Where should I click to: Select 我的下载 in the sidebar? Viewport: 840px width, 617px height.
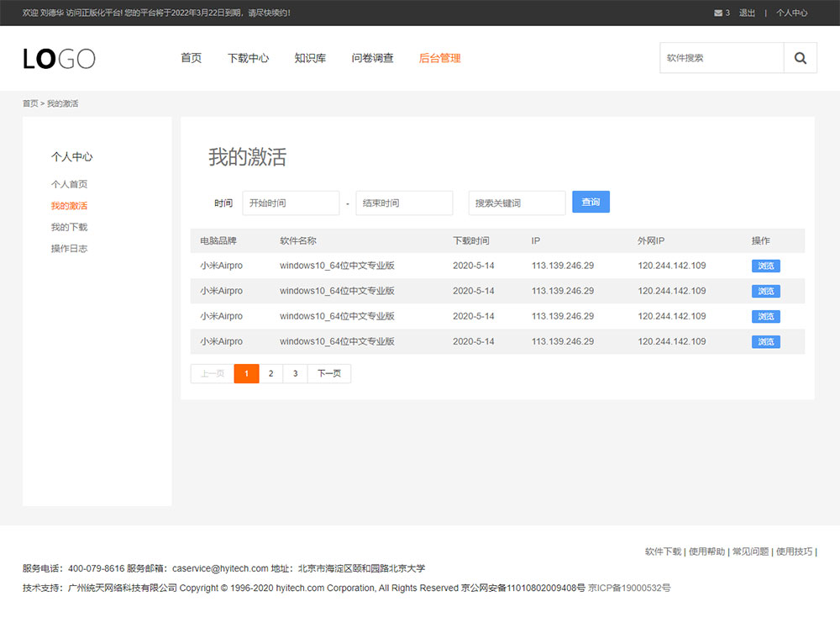69,227
